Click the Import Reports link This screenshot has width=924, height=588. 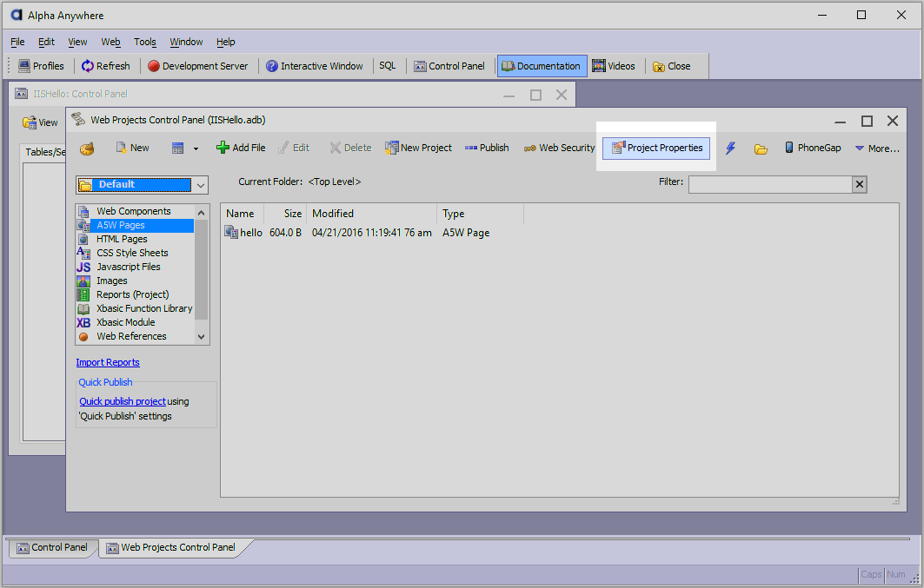coord(108,362)
